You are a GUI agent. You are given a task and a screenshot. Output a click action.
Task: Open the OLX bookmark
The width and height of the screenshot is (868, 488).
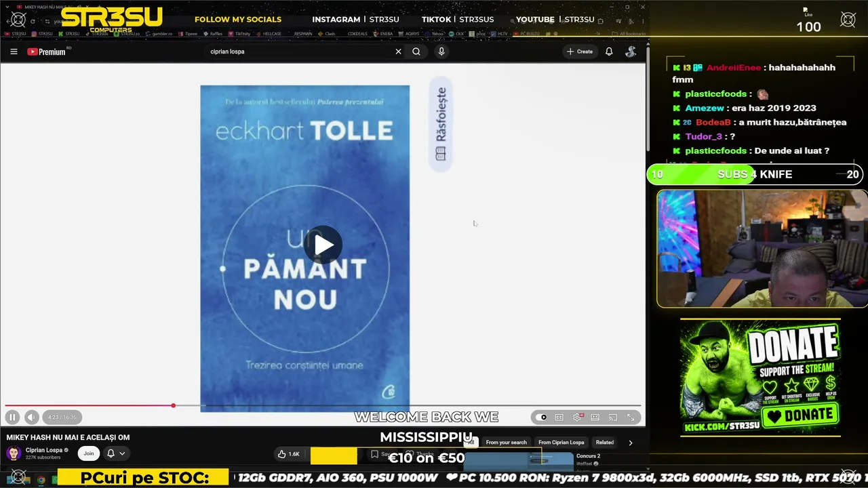pyautogui.click(x=456, y=33)
